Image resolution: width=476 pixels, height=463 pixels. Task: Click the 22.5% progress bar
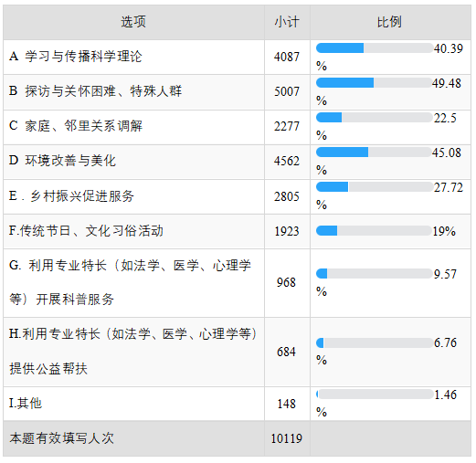[375, 118]
